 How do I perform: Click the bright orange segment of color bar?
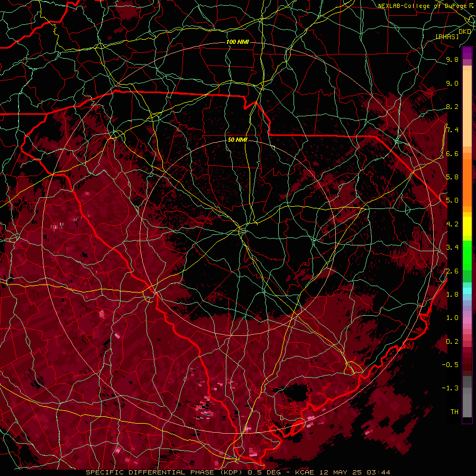[467, 182]
